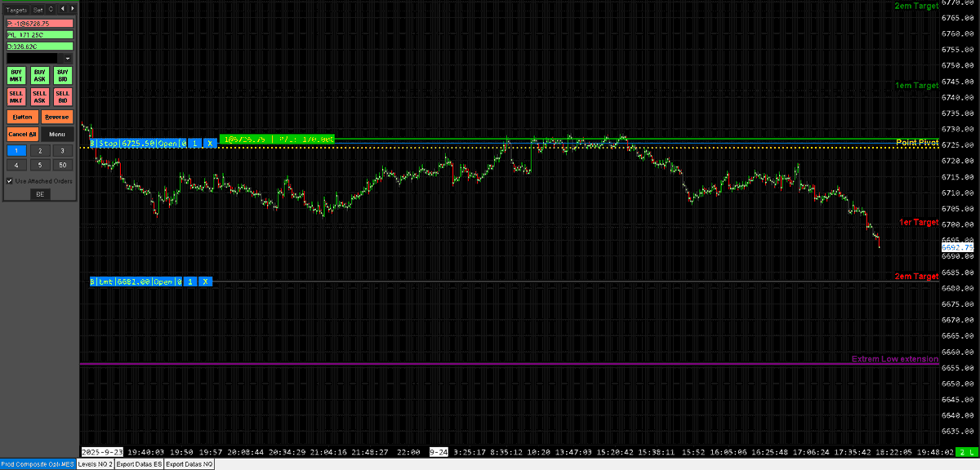Click the 22:00 time axis label
This screenshot has width=980, height=470.
[408, 451]
